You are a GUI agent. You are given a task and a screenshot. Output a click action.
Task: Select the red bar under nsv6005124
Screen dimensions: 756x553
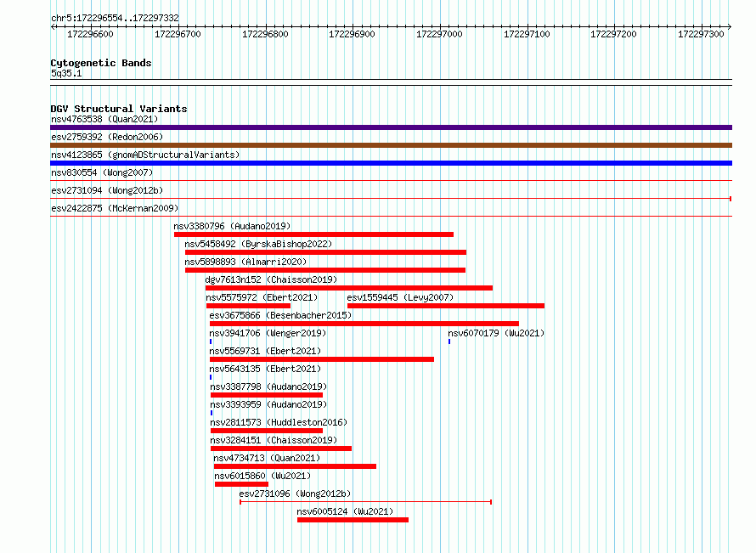[x=353, y=520]
